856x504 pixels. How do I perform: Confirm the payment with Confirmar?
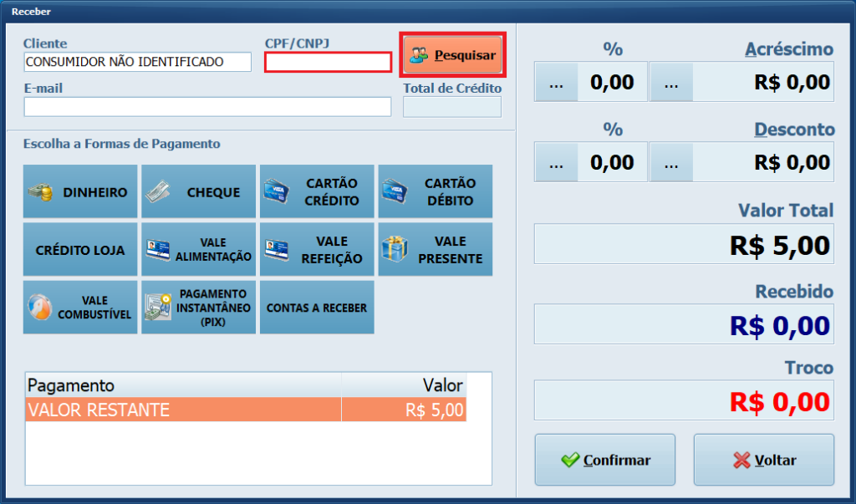click(604, 460)
